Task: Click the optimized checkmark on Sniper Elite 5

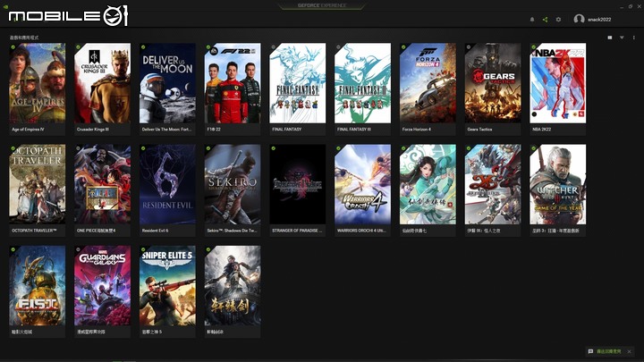Action: click(143, 249)
